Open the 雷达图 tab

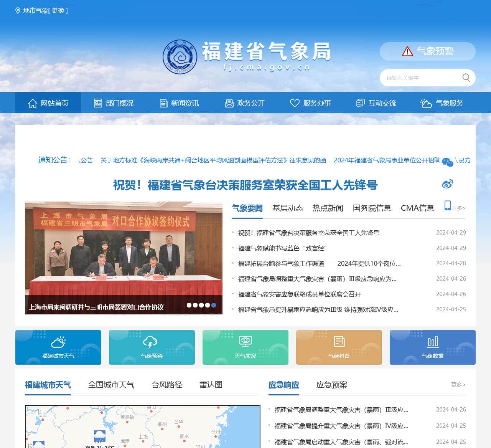coord(211,385)
